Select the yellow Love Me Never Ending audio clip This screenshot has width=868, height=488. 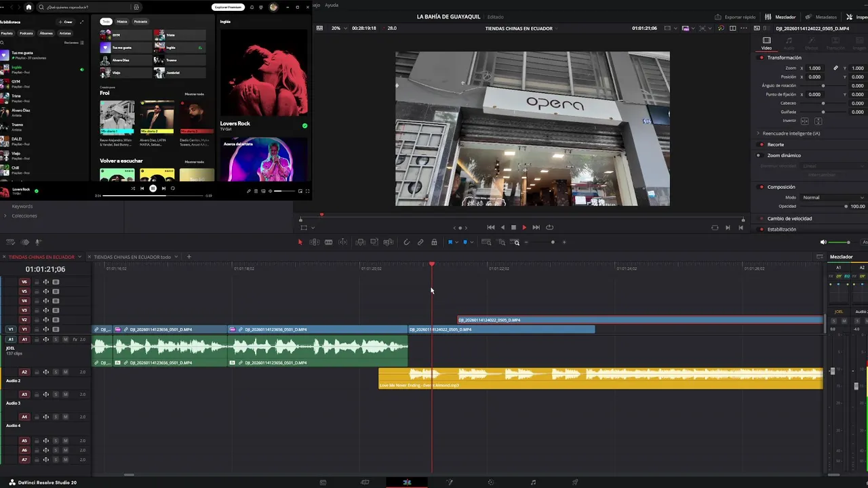(x=601, y=378)
